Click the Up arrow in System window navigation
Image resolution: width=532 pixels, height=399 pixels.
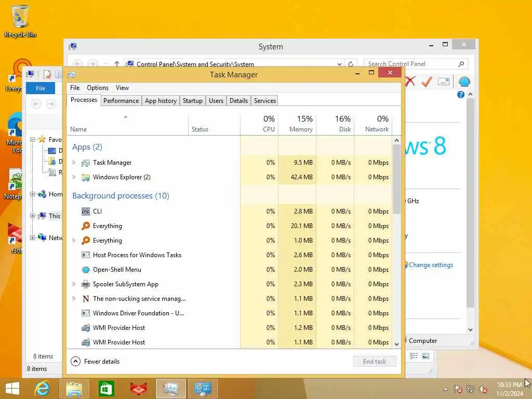(117, 64)
